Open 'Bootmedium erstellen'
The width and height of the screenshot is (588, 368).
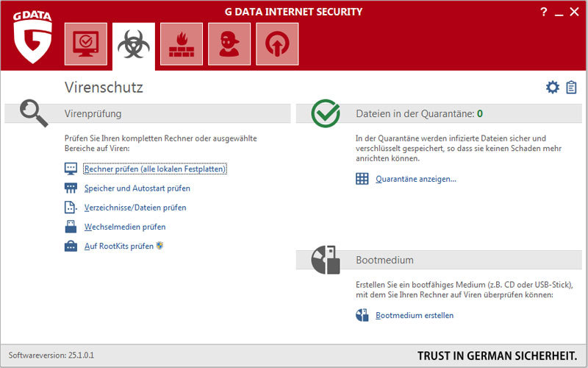[x=415, y=316]
